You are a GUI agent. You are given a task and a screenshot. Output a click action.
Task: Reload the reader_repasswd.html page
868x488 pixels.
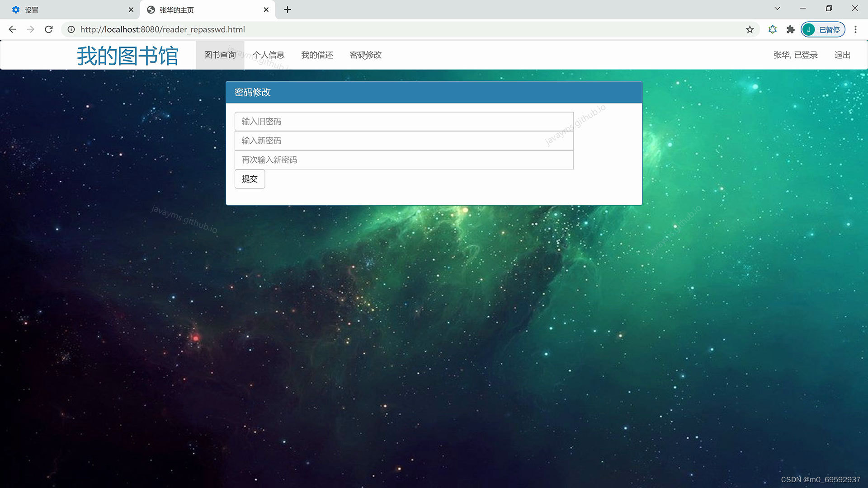point(49,29)
